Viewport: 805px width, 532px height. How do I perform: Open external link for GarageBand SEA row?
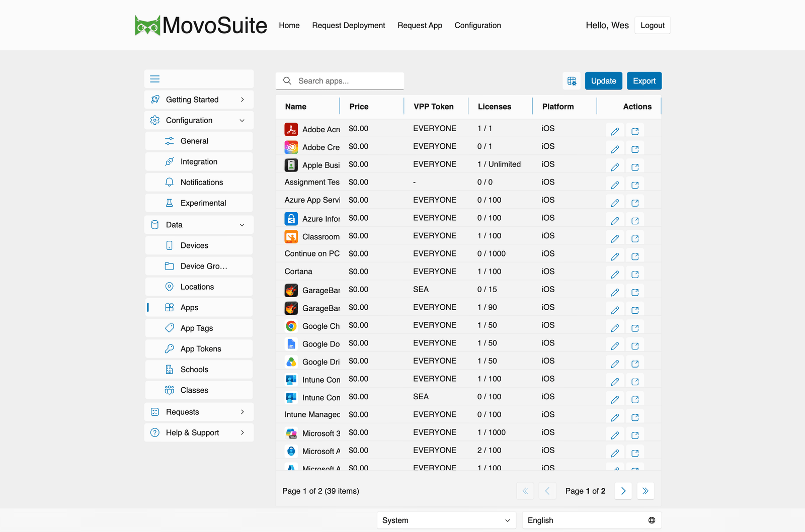click(635, 292)
